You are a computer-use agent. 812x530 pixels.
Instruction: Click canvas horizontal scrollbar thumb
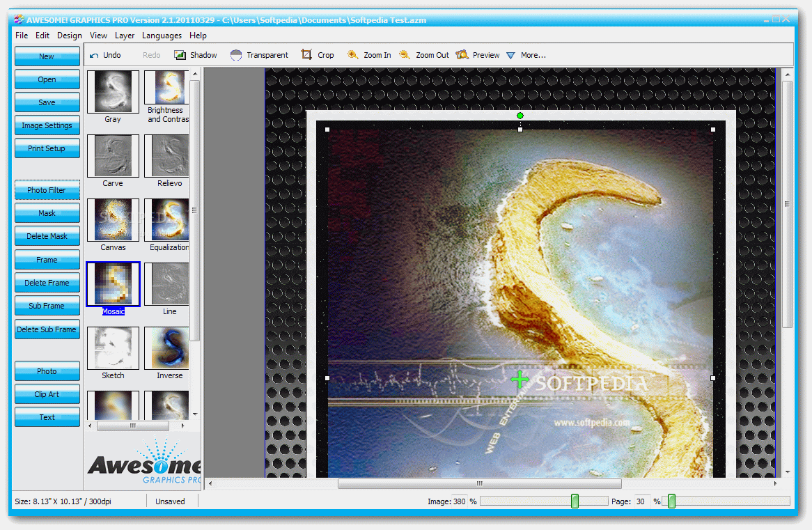click(480, 483)
